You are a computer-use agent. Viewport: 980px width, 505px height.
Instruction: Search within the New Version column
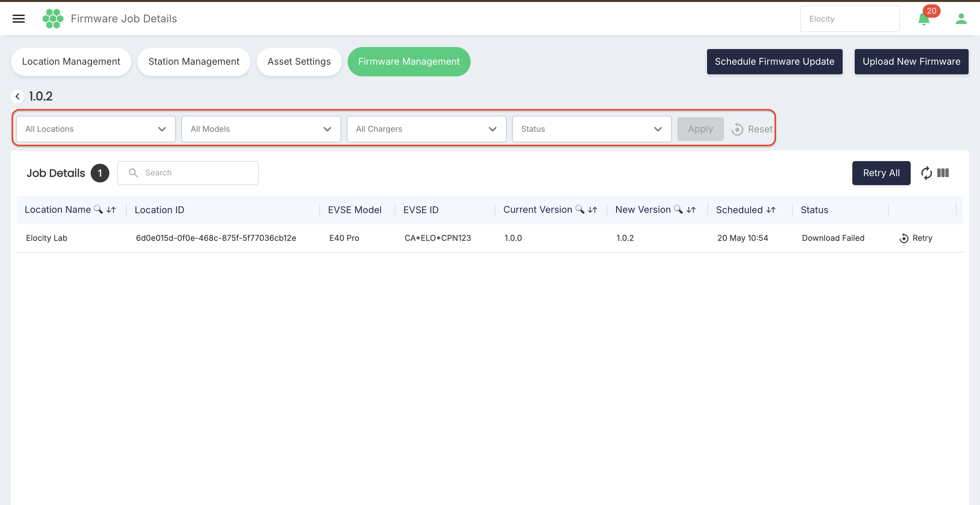point(678,209)
